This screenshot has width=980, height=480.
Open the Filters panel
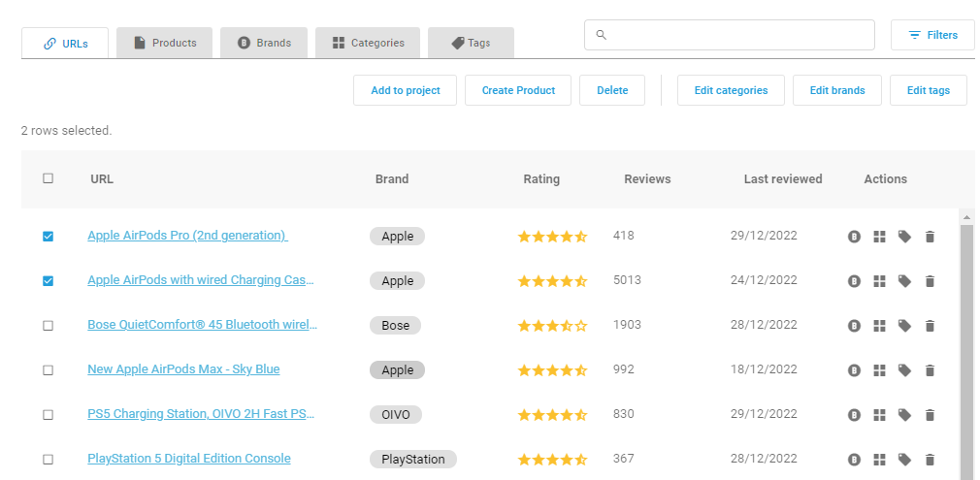pos(932,35)
